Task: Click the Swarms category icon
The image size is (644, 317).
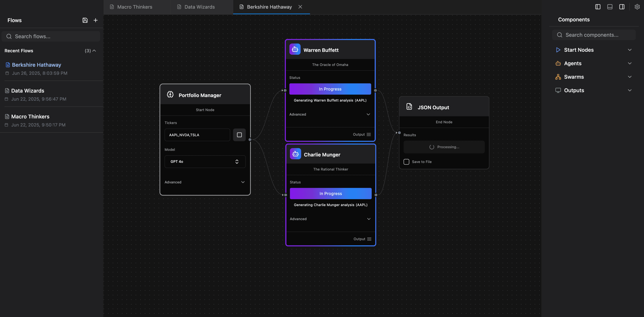Action: (x=558, y=77)
